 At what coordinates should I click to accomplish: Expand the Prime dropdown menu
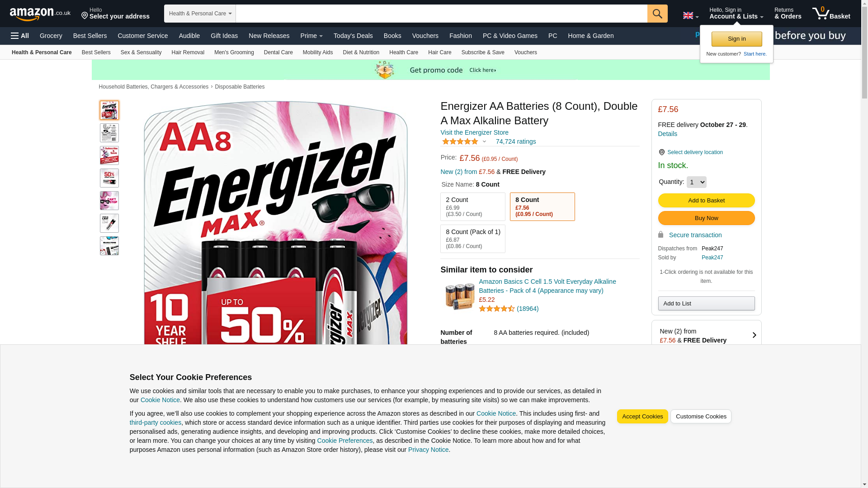(311, 36)
